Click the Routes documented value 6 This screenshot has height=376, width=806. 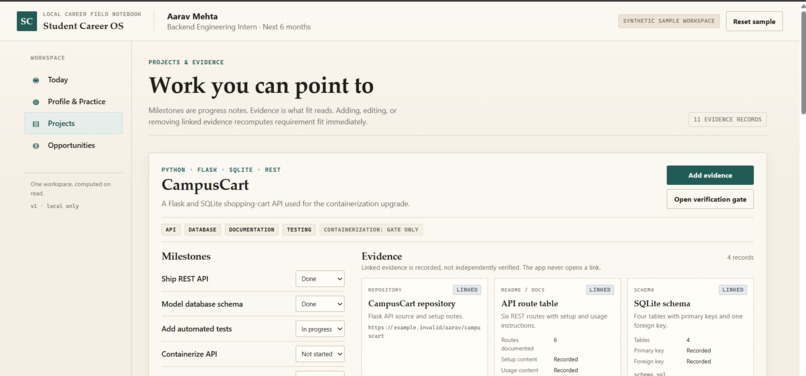555,340
